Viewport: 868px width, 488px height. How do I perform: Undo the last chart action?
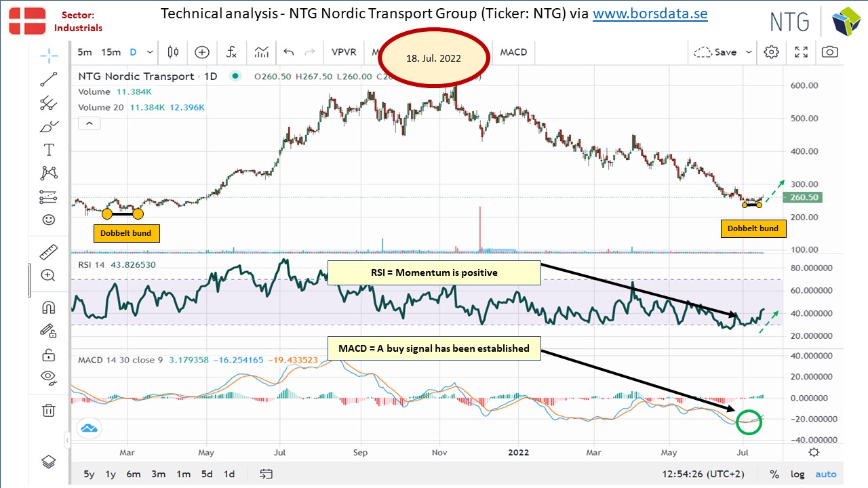pyautogui.click(x=289, y=52)
